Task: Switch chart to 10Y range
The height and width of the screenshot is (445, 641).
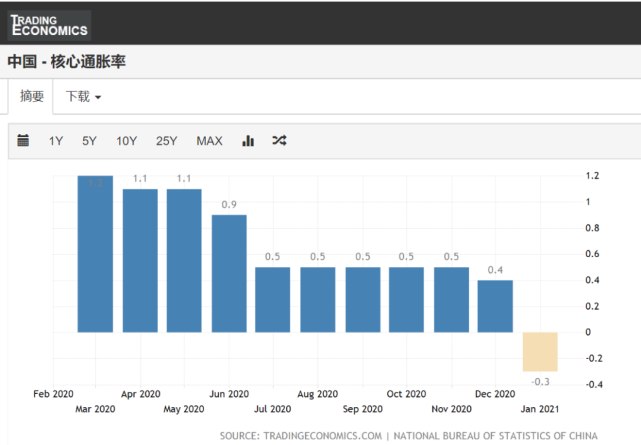Action: coord(126,141)
